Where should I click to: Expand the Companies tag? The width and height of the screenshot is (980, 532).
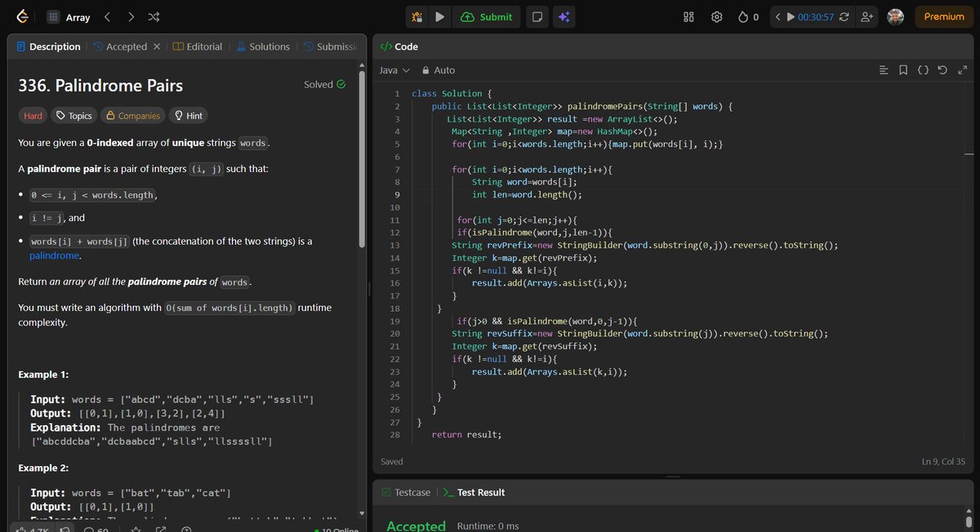click(132, 116)
